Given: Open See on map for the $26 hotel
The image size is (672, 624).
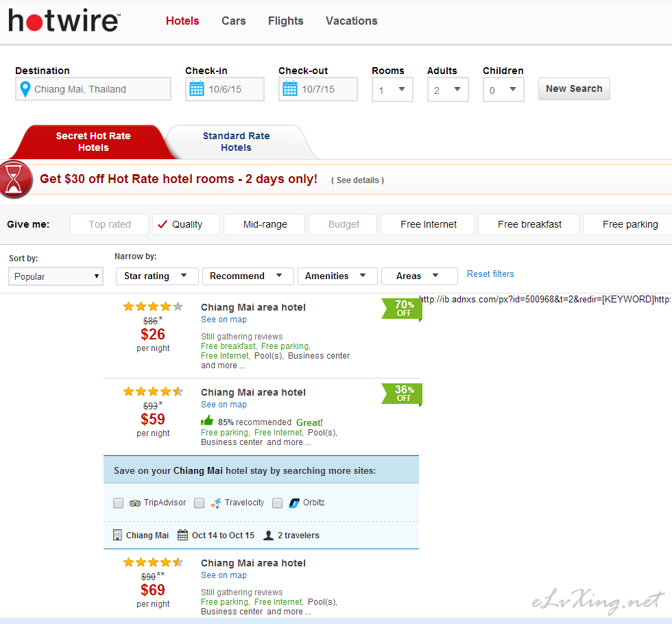Looking at the screenshot, I should pos(224,320).
